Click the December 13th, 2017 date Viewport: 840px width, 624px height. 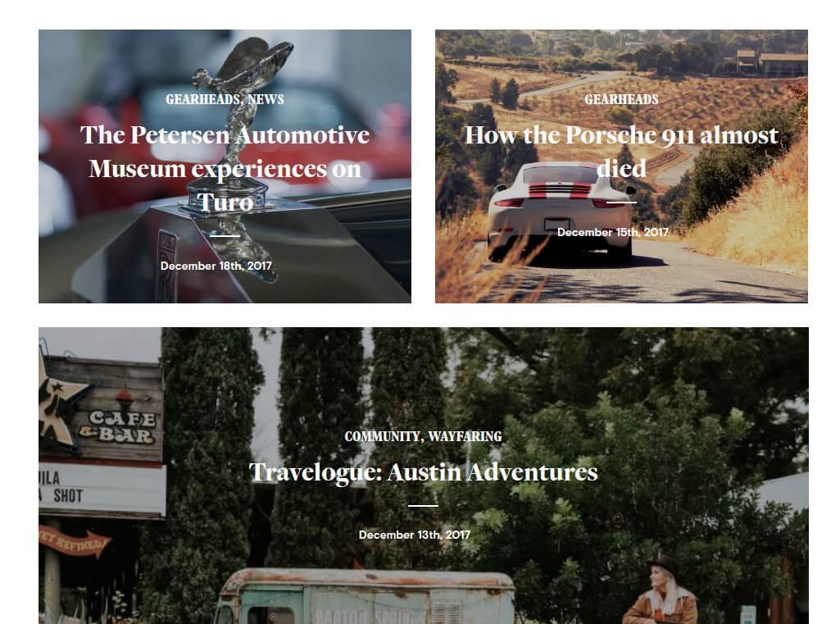click(415, 535)
